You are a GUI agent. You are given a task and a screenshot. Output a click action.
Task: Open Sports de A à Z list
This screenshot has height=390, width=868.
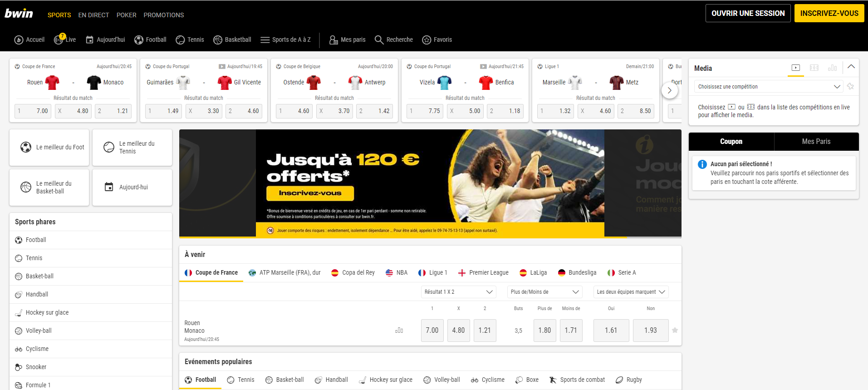285,40
